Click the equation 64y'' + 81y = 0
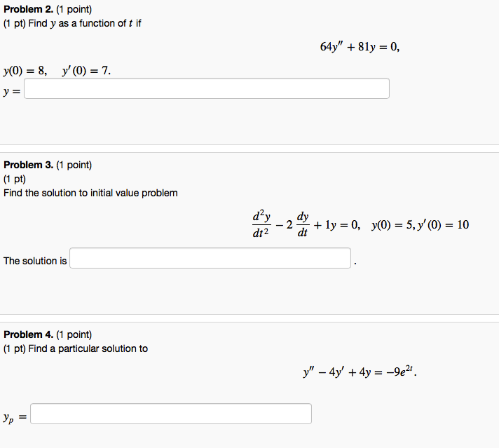This screenshot has height=448, width=499. pyautogui.click(x=360, y=47)
